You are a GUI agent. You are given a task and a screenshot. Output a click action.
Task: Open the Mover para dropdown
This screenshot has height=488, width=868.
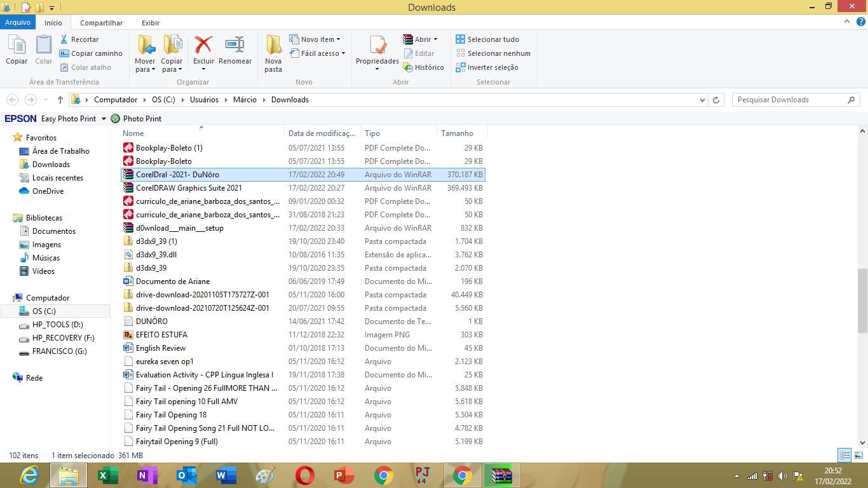[x=145, y=69]
